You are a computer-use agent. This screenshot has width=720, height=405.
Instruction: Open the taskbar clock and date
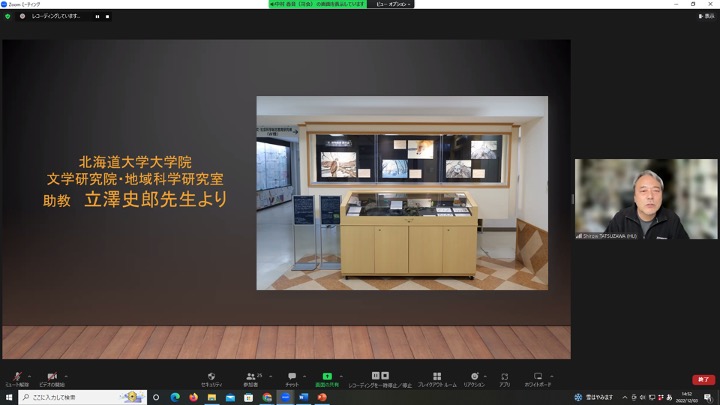[x=687, y=397]
